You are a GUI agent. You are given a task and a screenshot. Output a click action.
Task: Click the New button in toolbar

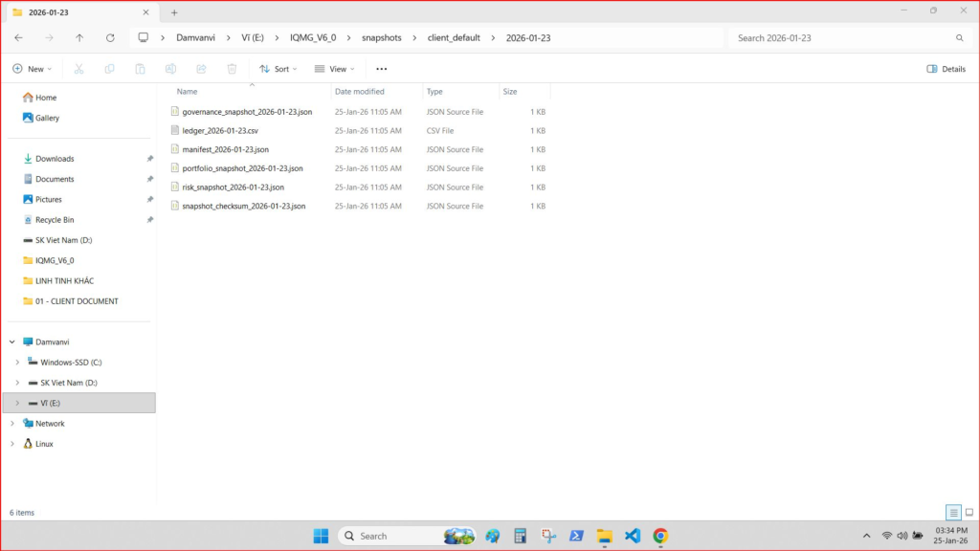point(32,69)
